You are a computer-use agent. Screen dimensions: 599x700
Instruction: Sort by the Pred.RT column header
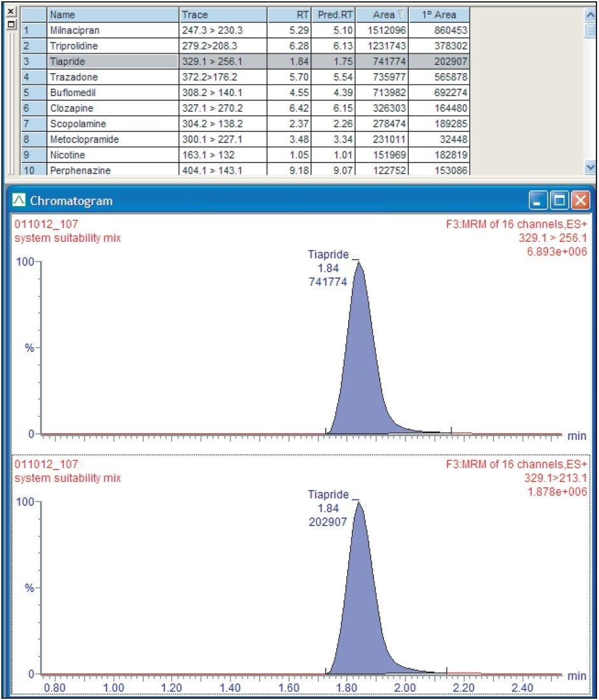(334, 15)
